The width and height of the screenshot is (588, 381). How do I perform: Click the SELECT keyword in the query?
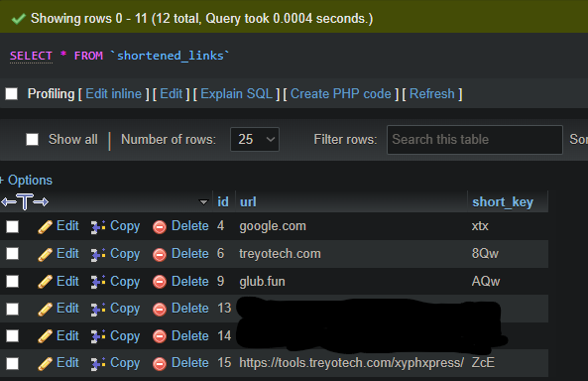[x=31, y=56]
